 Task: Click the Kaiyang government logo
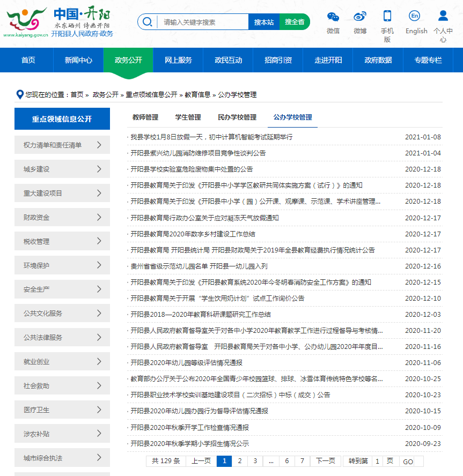pos(58,23)
